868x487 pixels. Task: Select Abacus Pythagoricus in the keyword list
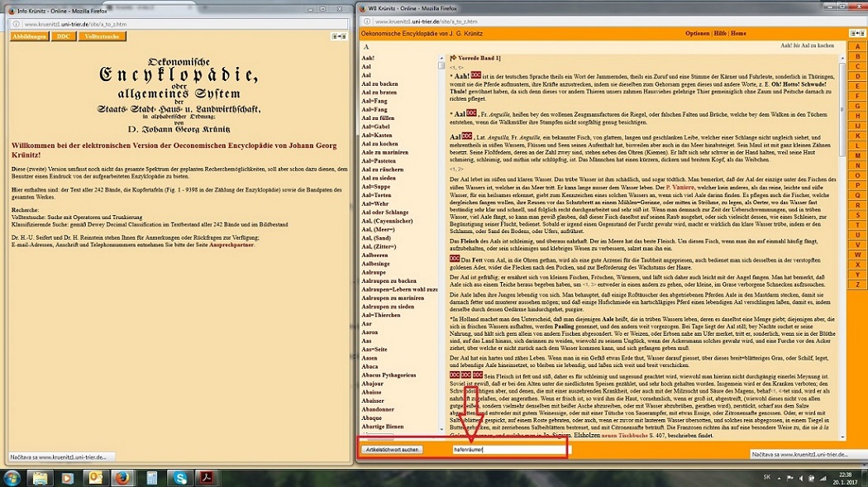coord(389,375)
